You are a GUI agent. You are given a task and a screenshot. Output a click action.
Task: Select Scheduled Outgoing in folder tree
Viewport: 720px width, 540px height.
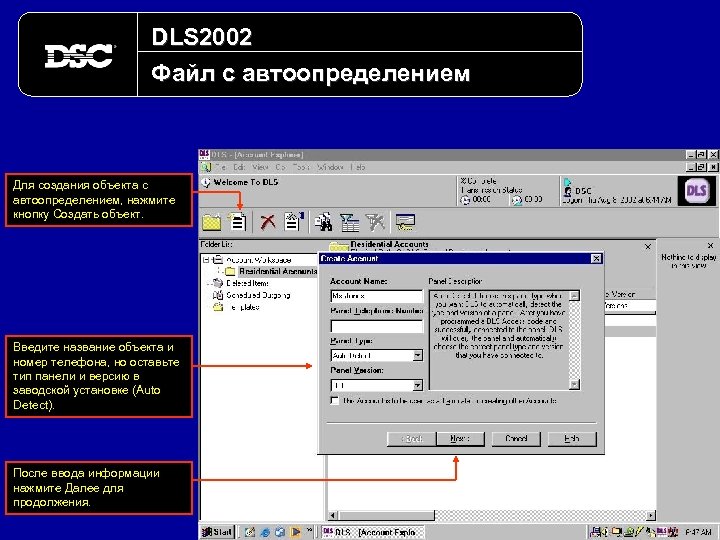259,295
